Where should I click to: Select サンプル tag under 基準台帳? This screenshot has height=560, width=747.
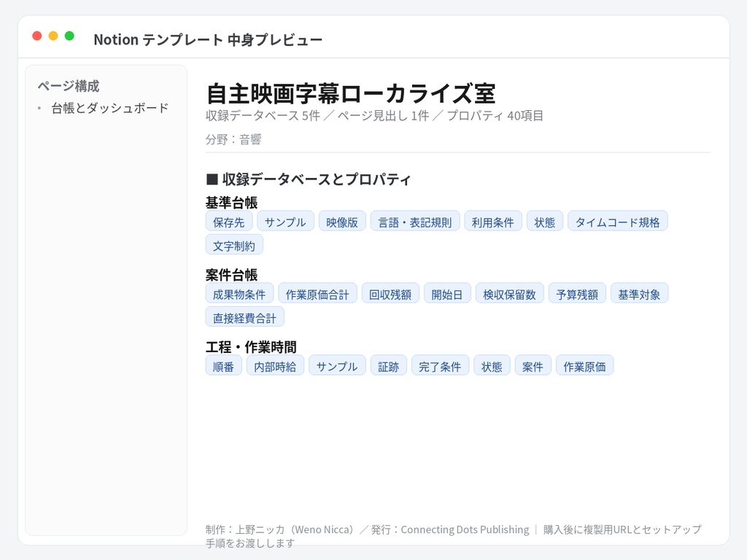286,222
